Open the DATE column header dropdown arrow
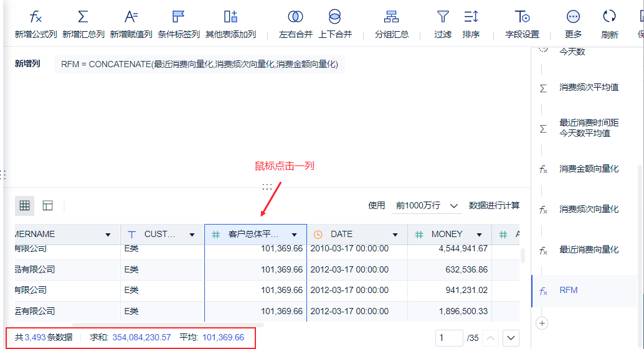Viewport: 644px width, 349px height. point(395,235)
